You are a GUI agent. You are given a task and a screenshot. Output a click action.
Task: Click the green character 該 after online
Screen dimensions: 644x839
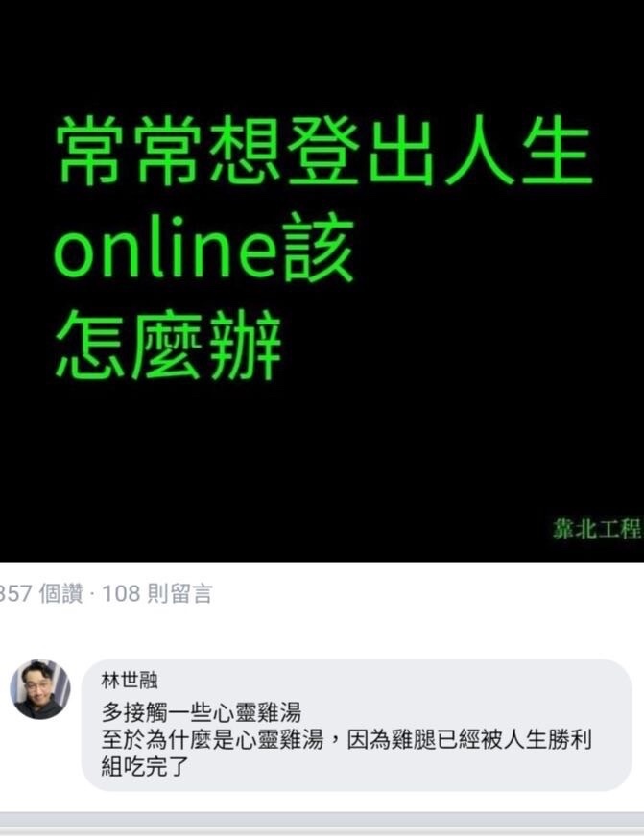tap(319, 247)
